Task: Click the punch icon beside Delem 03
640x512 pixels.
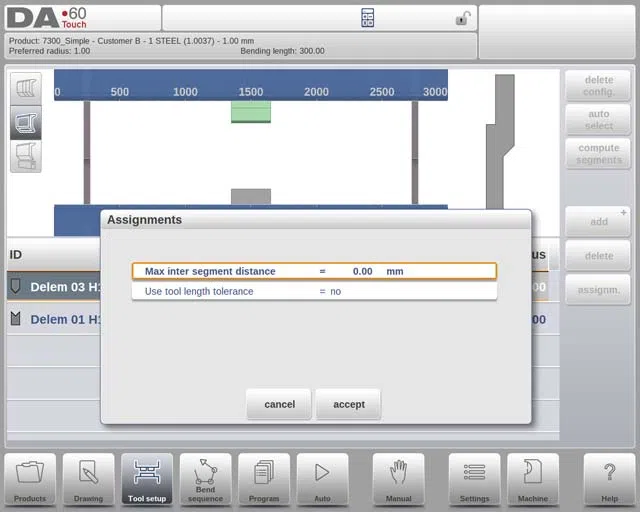Action: pos(16,286)
